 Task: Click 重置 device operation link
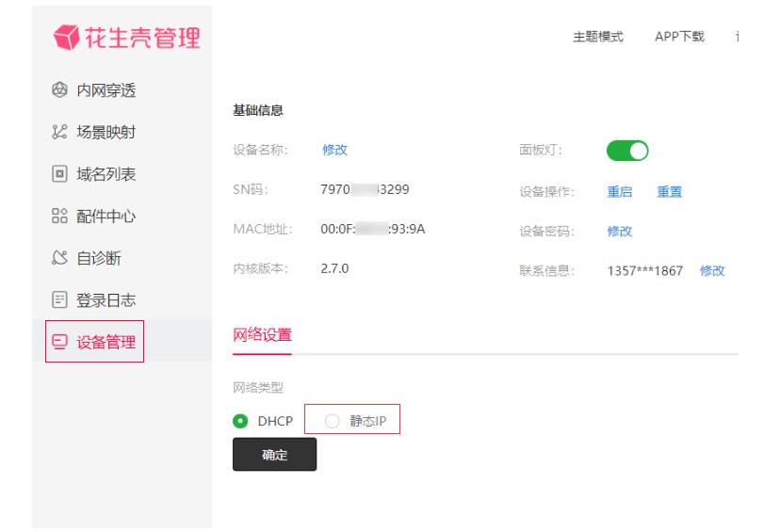click(x=669, y=191)
